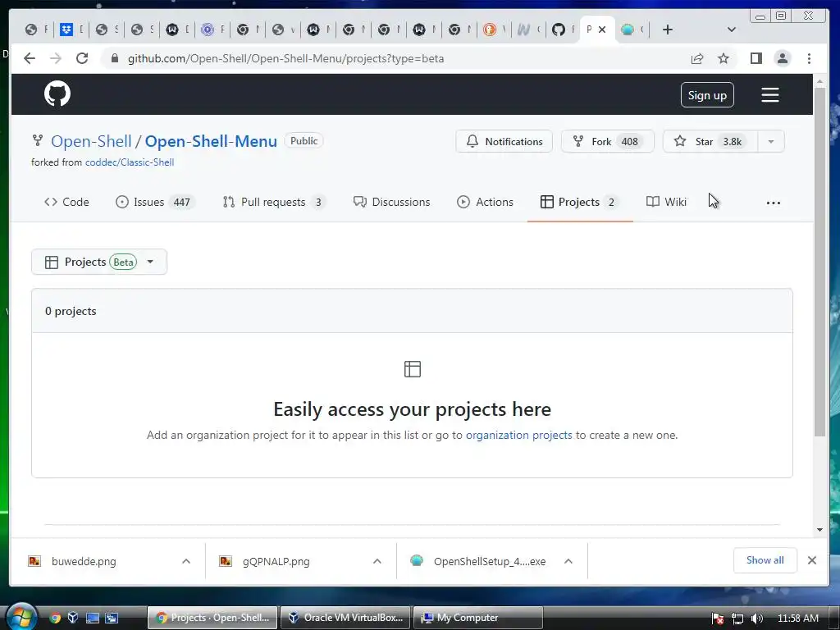Reload the current page
This screenshot has width=840, height=630.
(82, 58)
